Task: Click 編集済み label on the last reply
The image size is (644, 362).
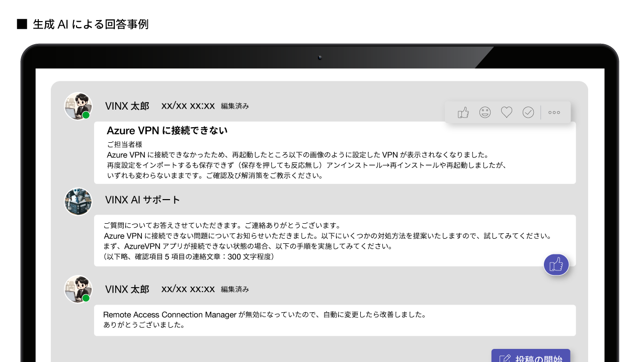Action: tap(234, 289)
